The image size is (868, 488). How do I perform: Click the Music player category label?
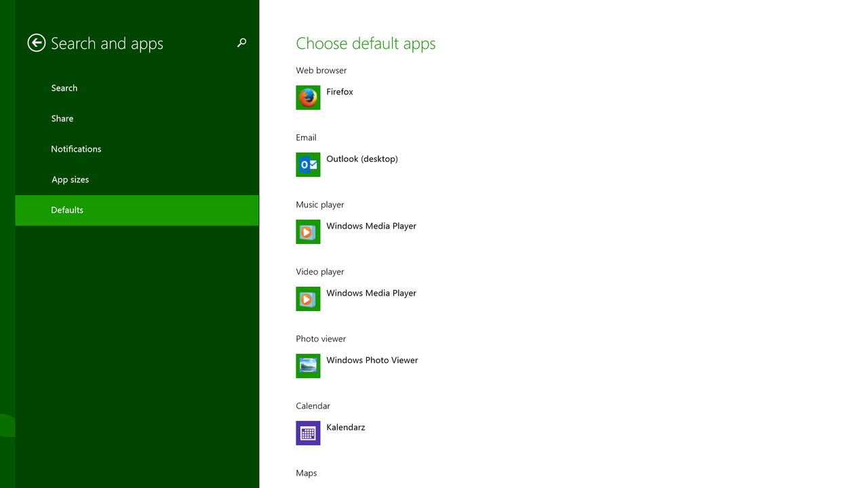tap(320, 205)
